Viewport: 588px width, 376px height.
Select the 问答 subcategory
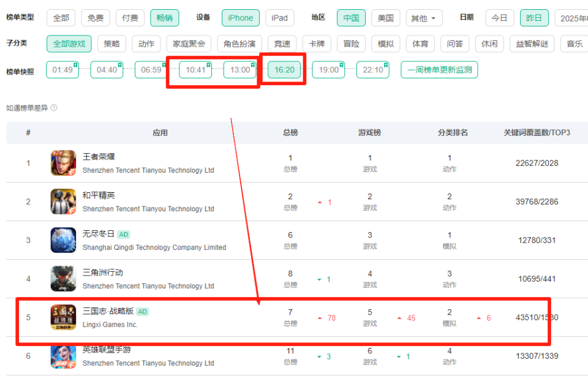tap(455, 44)
